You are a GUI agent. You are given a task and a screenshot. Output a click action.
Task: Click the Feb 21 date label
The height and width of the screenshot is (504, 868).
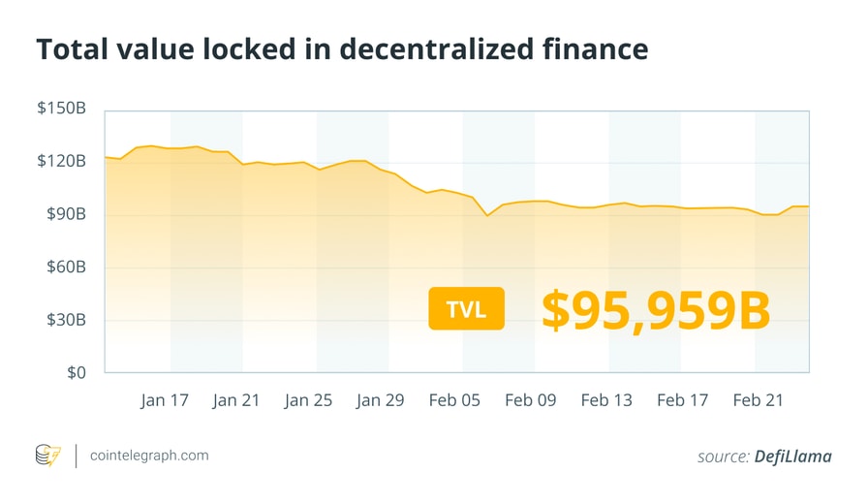758,399
